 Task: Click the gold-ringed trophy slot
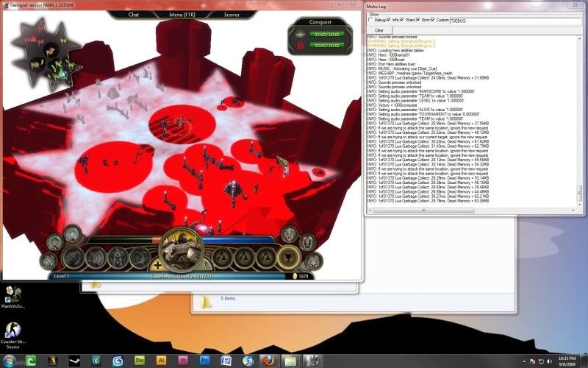click(x=289, y=258)
